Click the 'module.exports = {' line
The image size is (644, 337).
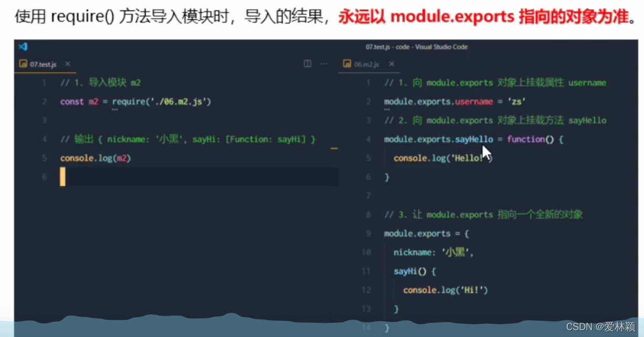tap(427, 234)
